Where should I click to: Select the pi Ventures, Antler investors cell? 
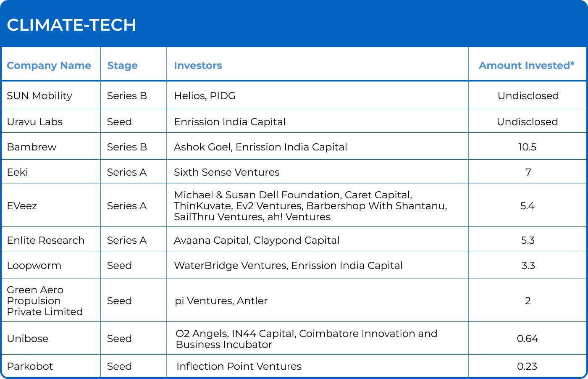pos(221,301)
